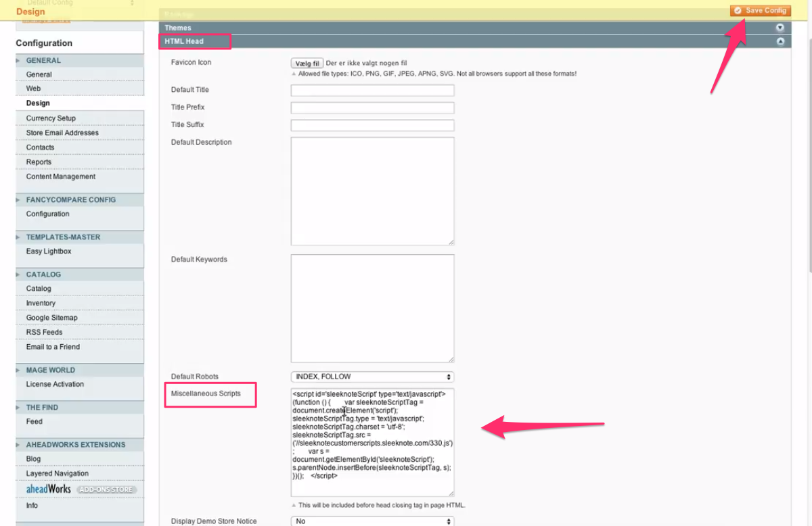Open Easy Lightbox settings
Screen dimensions: 812x526
[x=49, y=252]
